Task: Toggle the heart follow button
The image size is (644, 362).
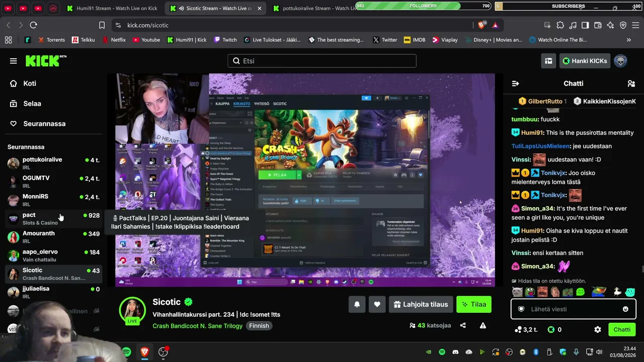Action: pos(377,304)
